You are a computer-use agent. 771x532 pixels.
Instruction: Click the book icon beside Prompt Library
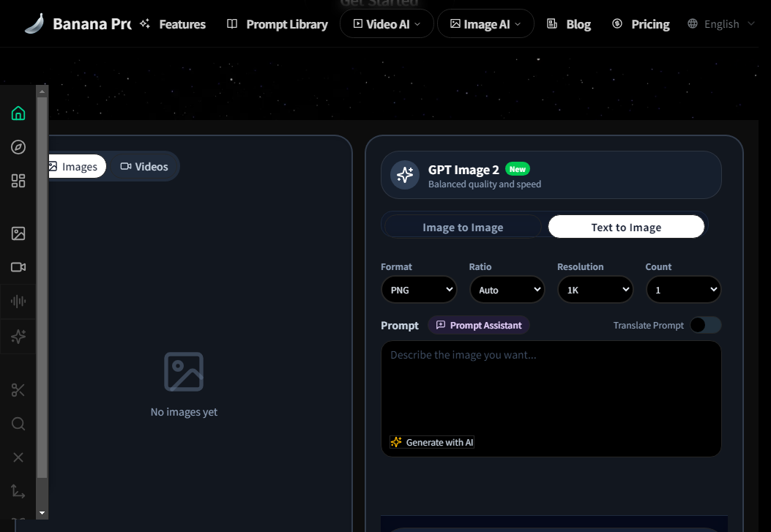(232, 23)
